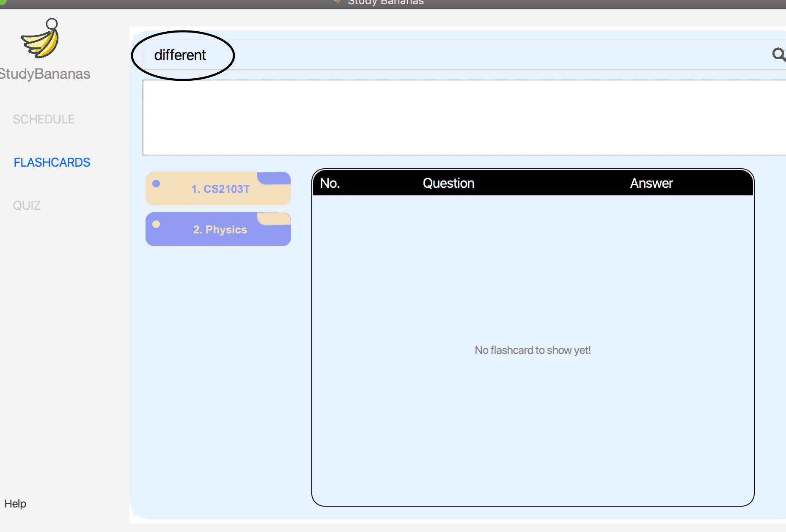
Task: Click the Question column header
Action: click(x=448, y=183)
